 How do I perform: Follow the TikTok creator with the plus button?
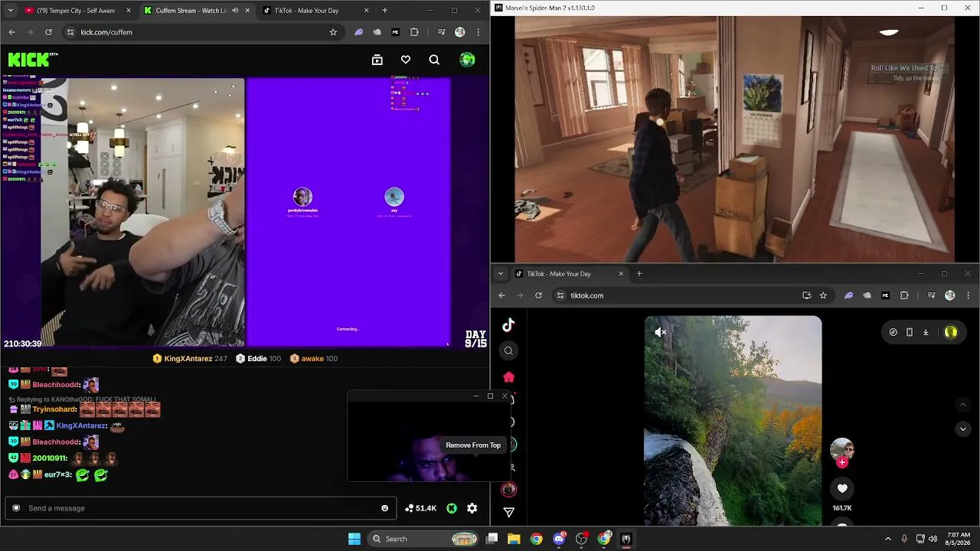[842, 462]
